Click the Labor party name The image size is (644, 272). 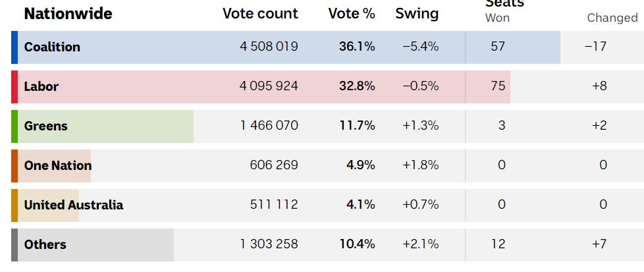(41, 86)
